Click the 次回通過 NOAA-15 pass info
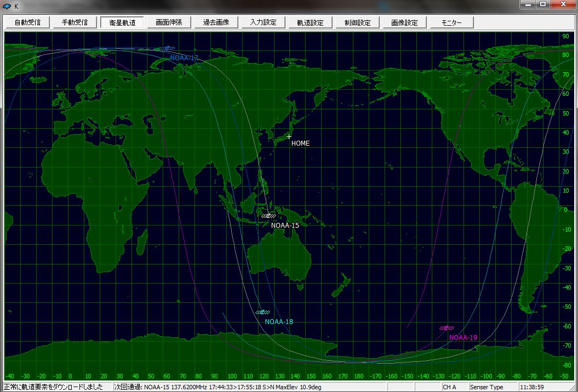 [250, 387]
